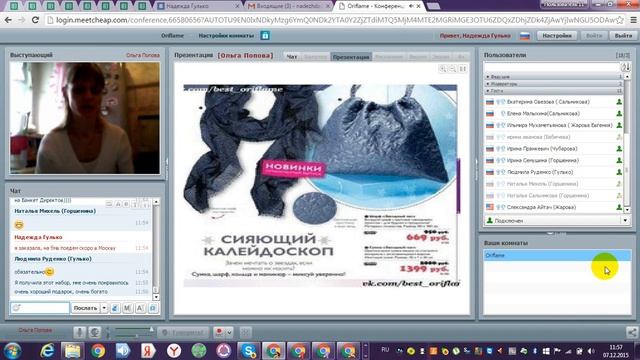Open the Yandex Browser Y icon in the taskbar
This screenshot has width=640, height=360.
click(x=173, y=351)
